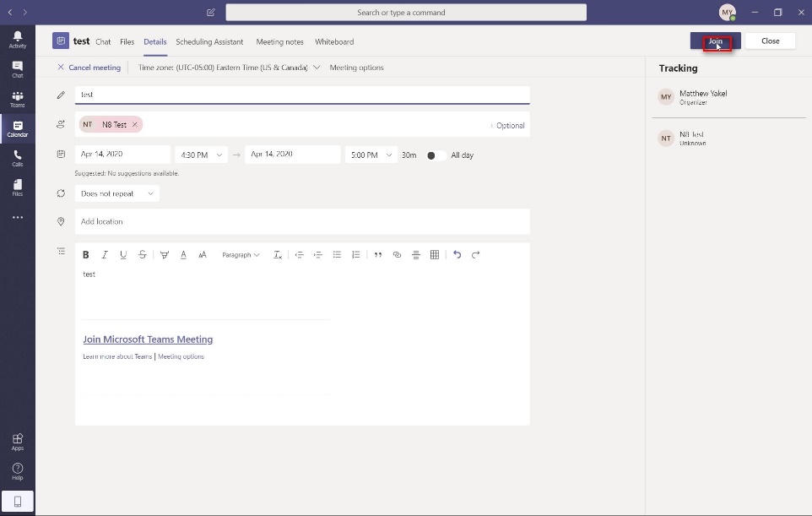The height and width of the screenshot is (516, 812).
Task: Click the meeting title field
Action: [x=302, y=95]
